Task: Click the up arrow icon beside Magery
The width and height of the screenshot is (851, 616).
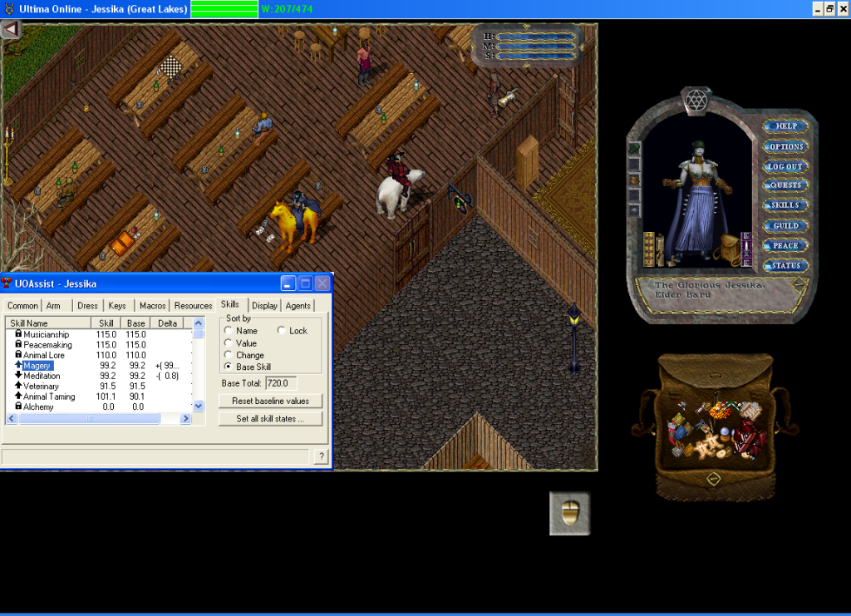Action: pyautogui.click(x=18, y=365)
